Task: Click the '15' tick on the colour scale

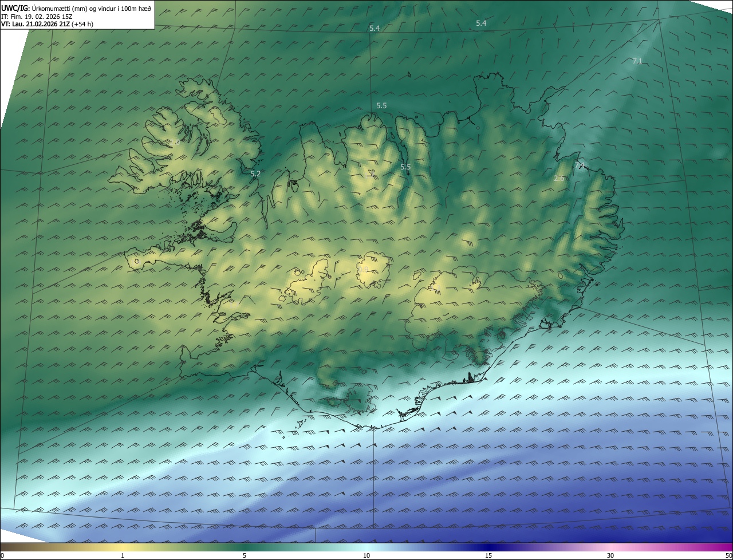Action: (x=488, y=555)
